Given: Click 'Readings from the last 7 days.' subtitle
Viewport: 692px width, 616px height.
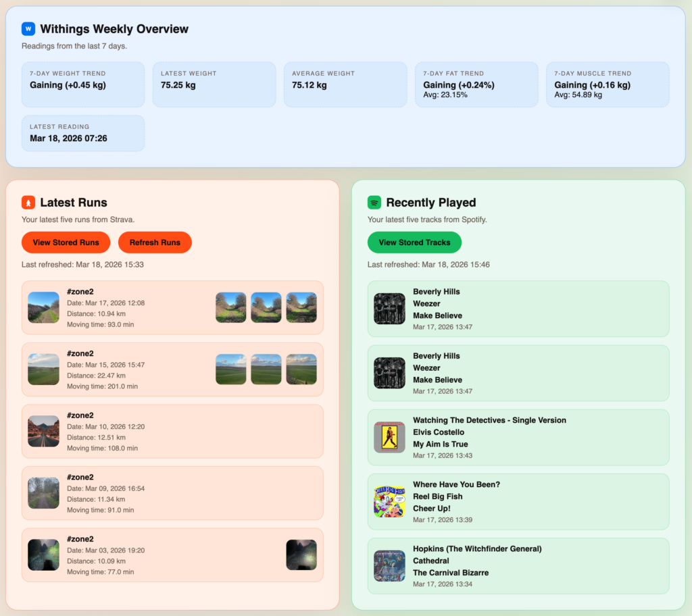Looking at the screenshot, I should click(x=74, y=47).
